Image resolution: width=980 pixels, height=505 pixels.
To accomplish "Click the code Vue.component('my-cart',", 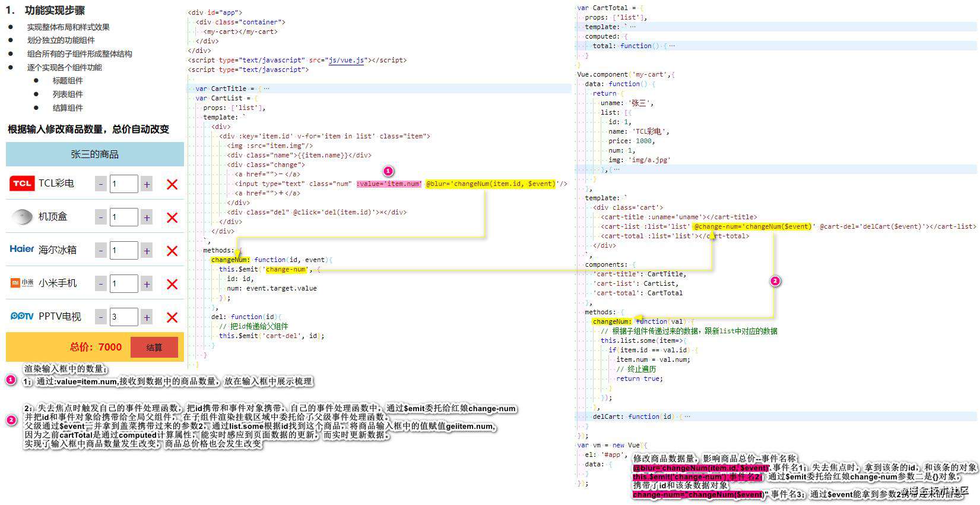I will [x=625, y=74].
